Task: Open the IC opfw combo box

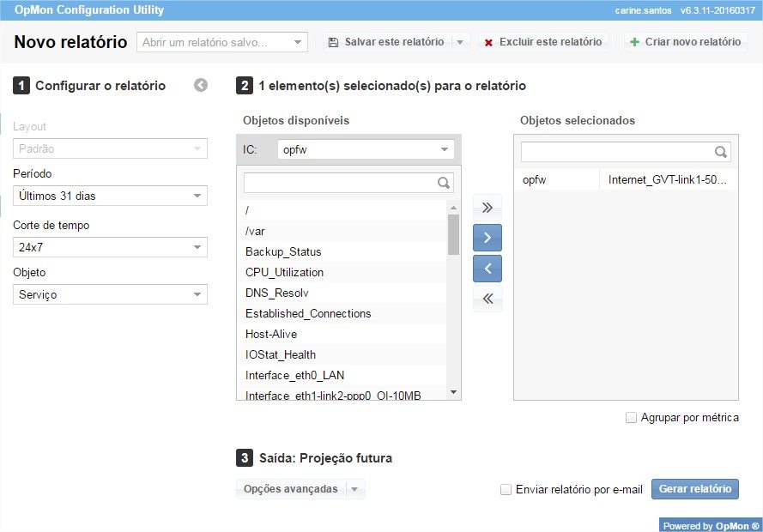Action: 366,149
